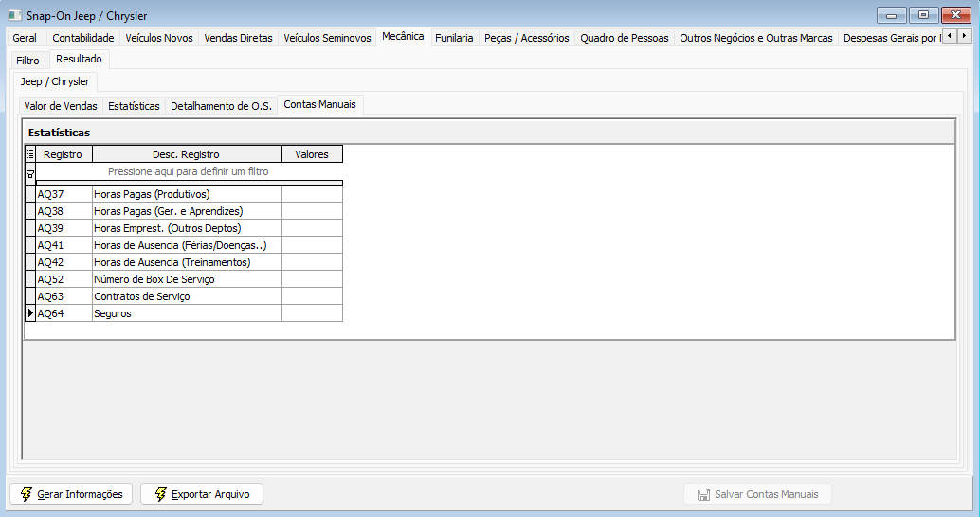Select 'Horas Pagas (Ger. e Aprendizes)' cell
Viewport: 980px width, 517px height.
tap(187, 211)
